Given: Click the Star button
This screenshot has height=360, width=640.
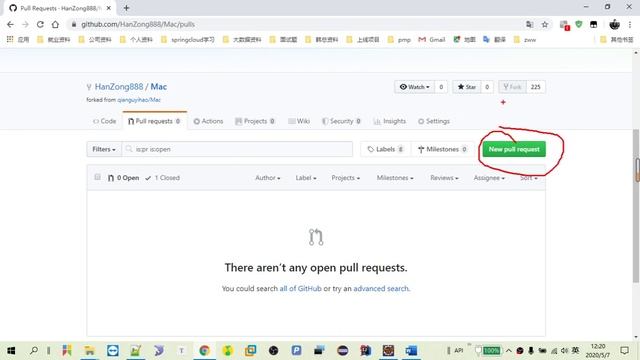Looking at the screenshot, I should pos(467,87).
